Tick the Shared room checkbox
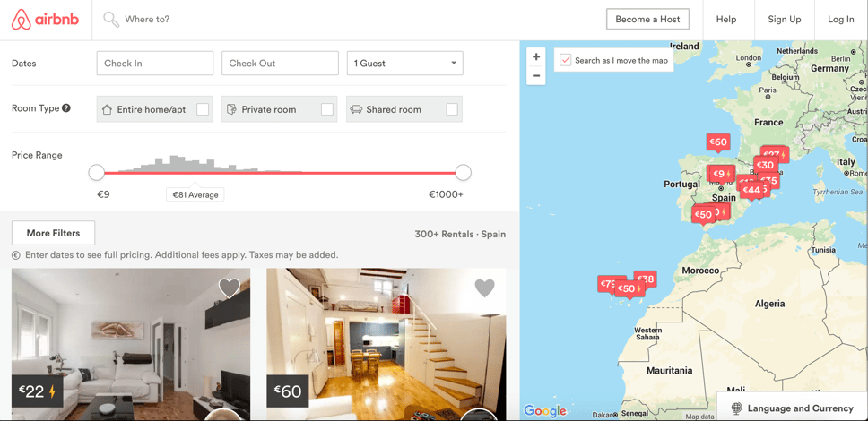The width and height of the screenshot is (868, 421). tap(452, 109)
